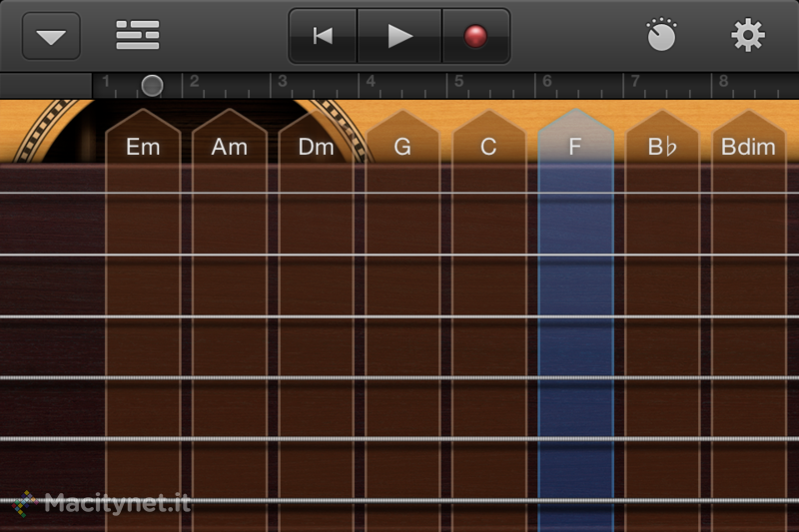The height and width of the screenshot is (532, 799).
Task: Open the song settings gear
Action: coord(747,36)
